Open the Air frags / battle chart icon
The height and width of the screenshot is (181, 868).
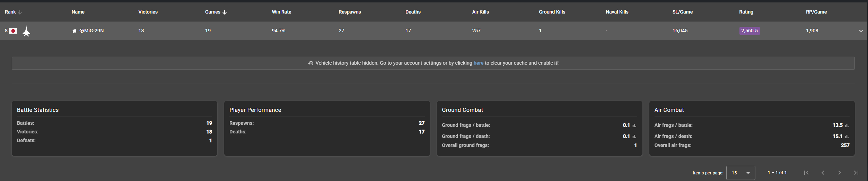pos(847,125)
